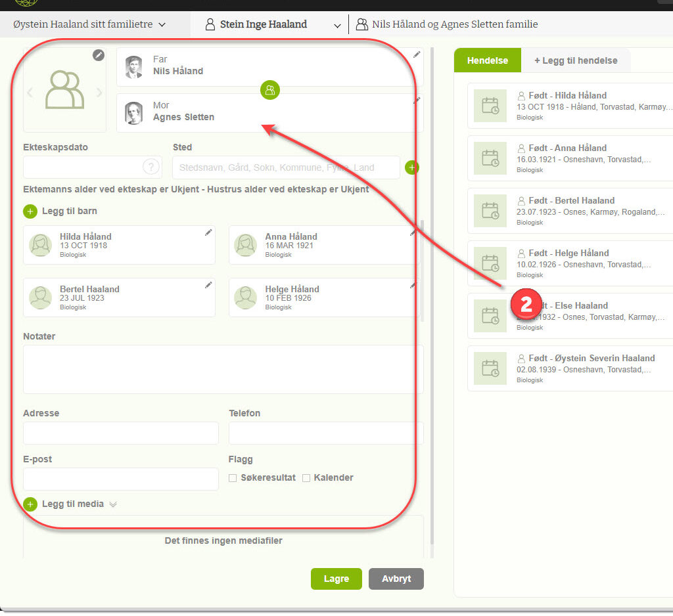Click the edit pencil on Hilda Håland card
Viewport: 673px width, 616px height.
click(208, 232)
